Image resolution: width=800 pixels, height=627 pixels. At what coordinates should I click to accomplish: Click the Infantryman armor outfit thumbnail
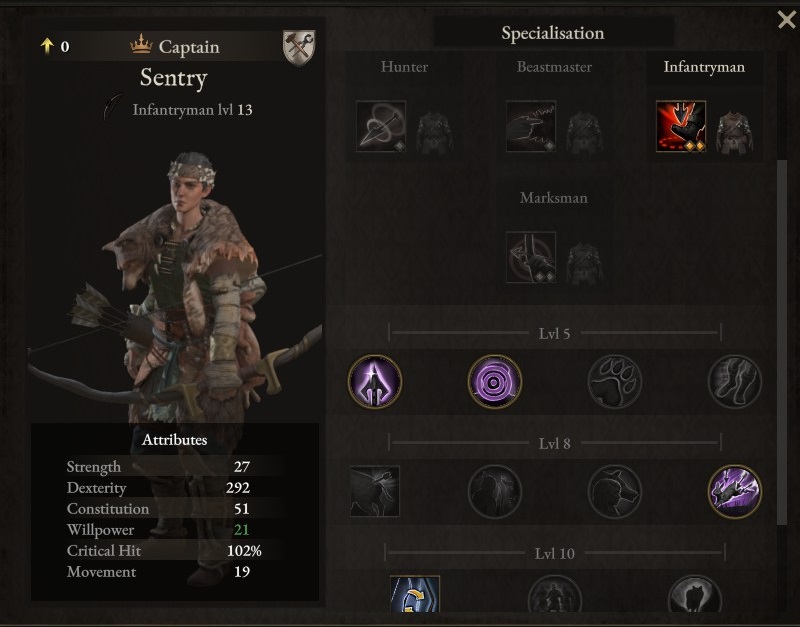pyautogui.click(x=734, y=132)
